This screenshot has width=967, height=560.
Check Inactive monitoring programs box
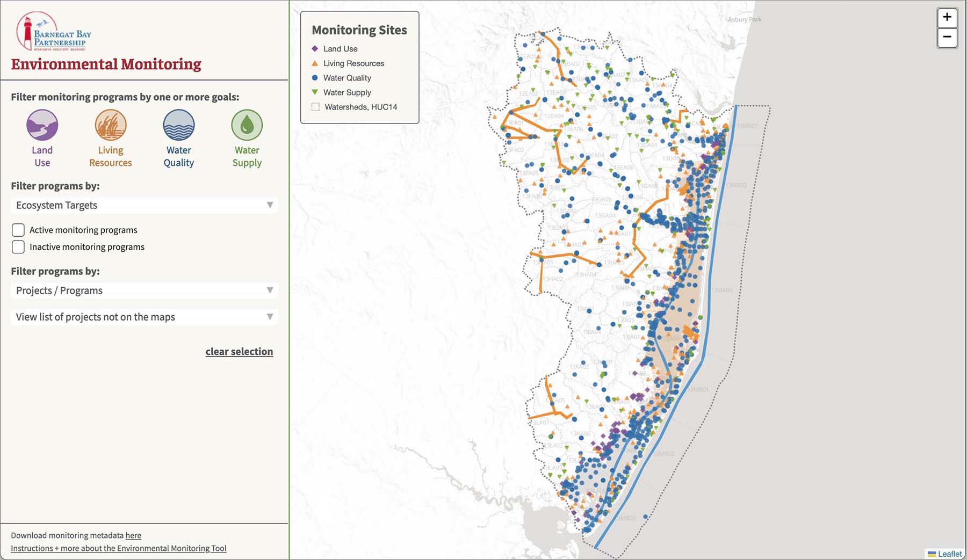pos(18,247)
